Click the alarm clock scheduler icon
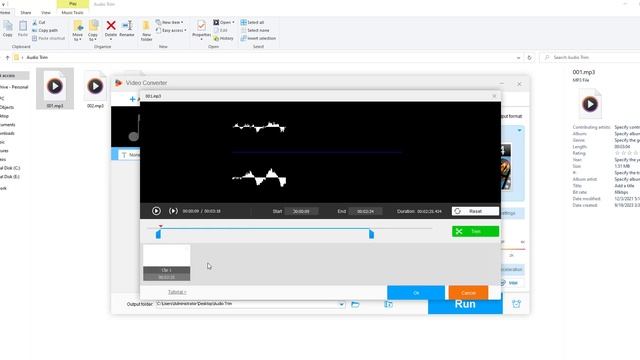The image size is (640, 360). tap(516, 304)
